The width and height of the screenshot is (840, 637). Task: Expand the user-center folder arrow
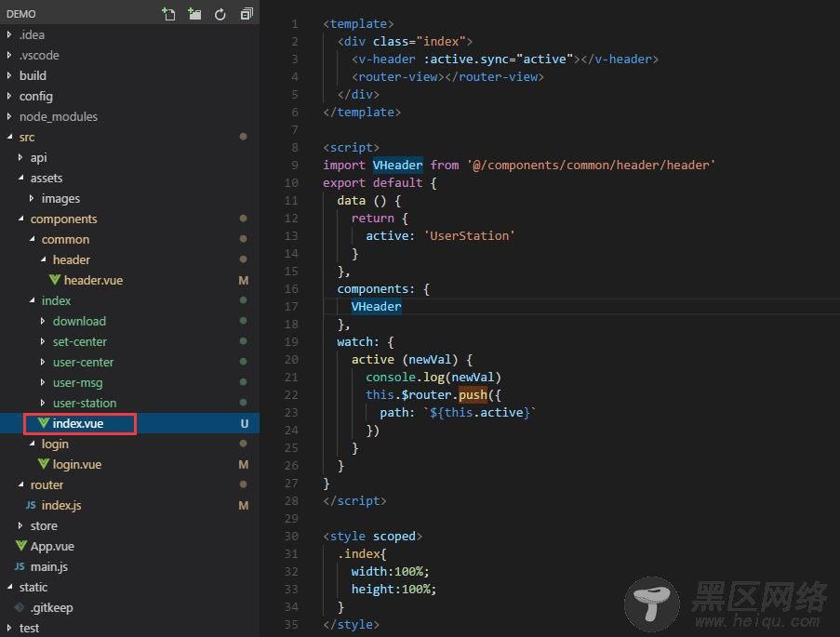tap(43, 362)
